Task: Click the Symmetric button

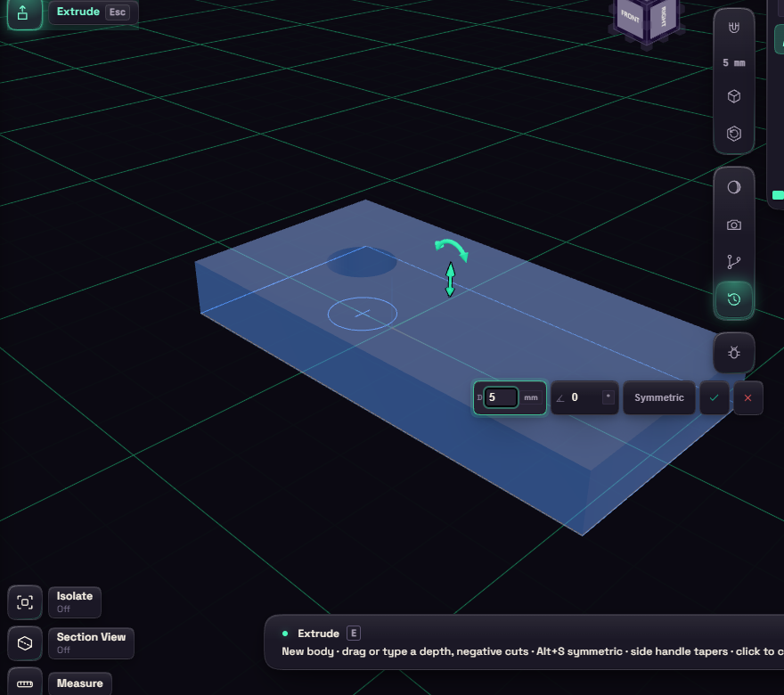Action: coord(659,398)
